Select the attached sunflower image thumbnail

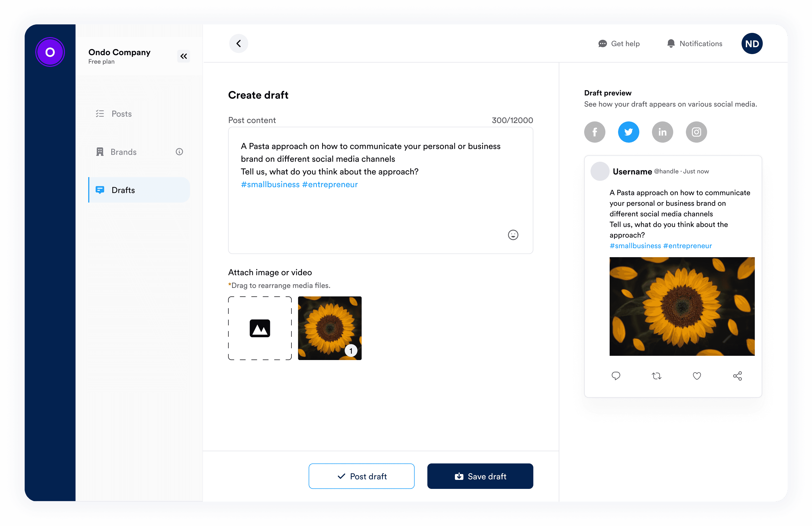329,328
